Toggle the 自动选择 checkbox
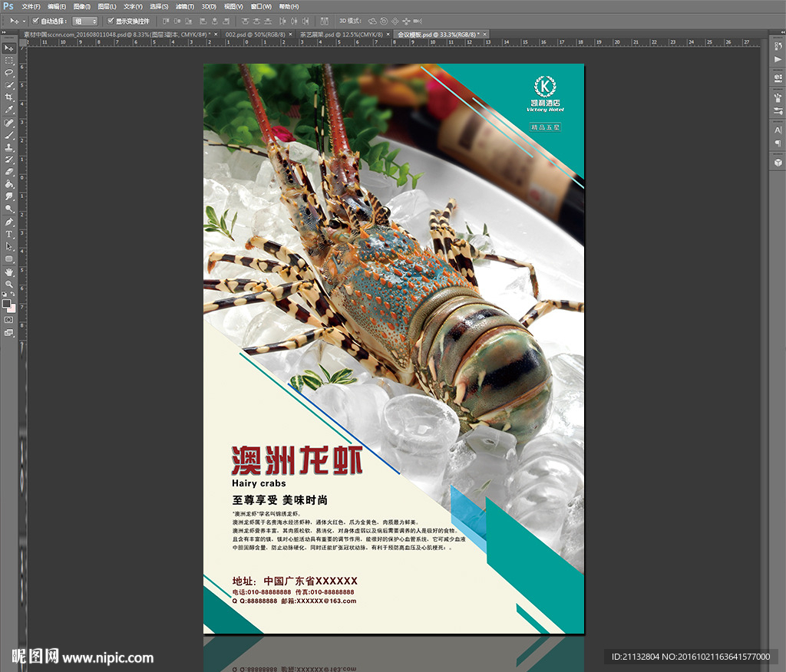786x672 pixels. [x=35, y=21]
